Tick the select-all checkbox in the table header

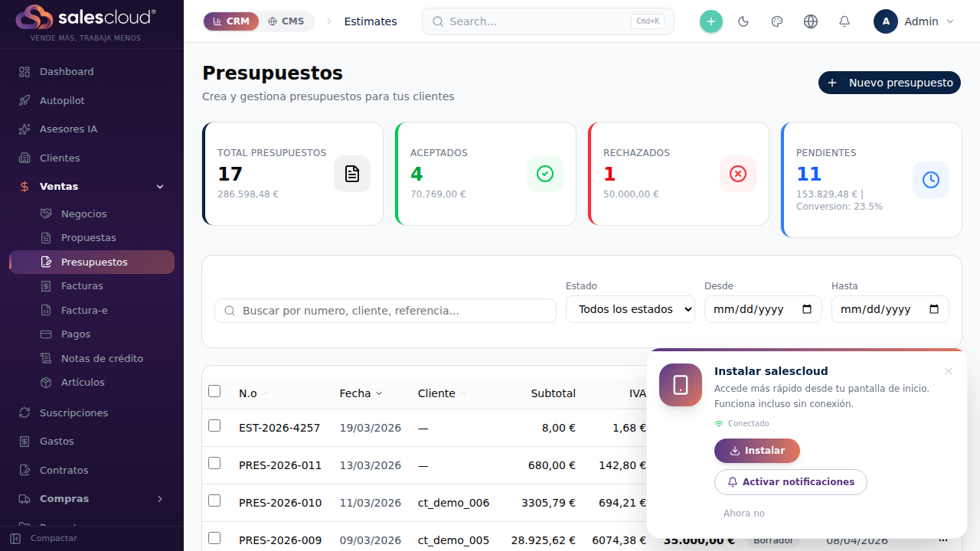coord(214,391)
